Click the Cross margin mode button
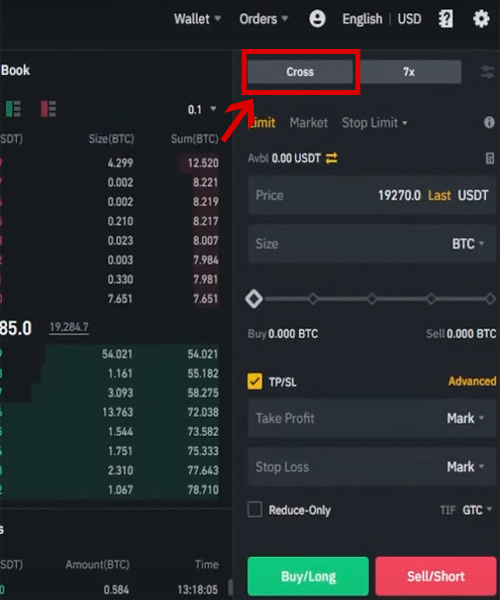Image resolution: width=500 pixels, height=600 pixels. click(300, 72)
